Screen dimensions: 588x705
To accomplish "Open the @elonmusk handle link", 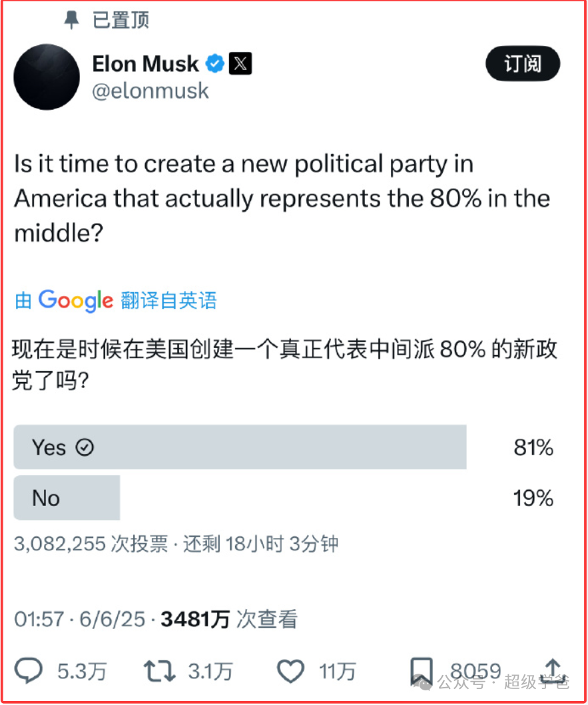I will tap(150, 91).
